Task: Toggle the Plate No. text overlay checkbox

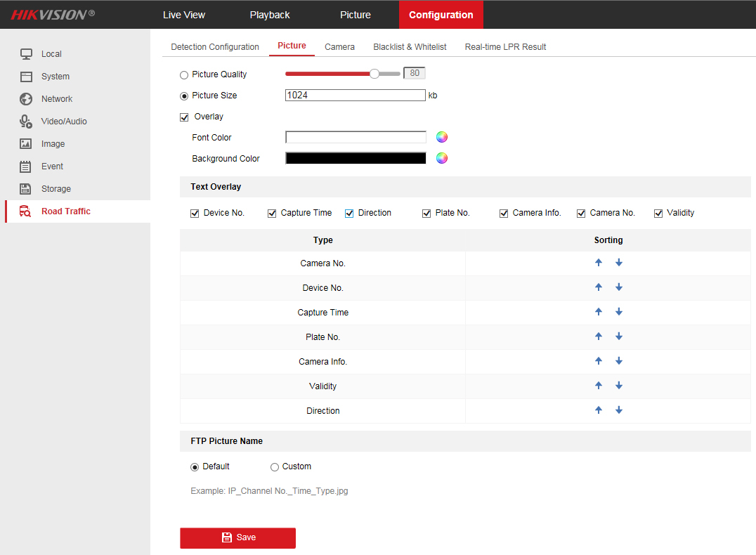Action: 426,214
